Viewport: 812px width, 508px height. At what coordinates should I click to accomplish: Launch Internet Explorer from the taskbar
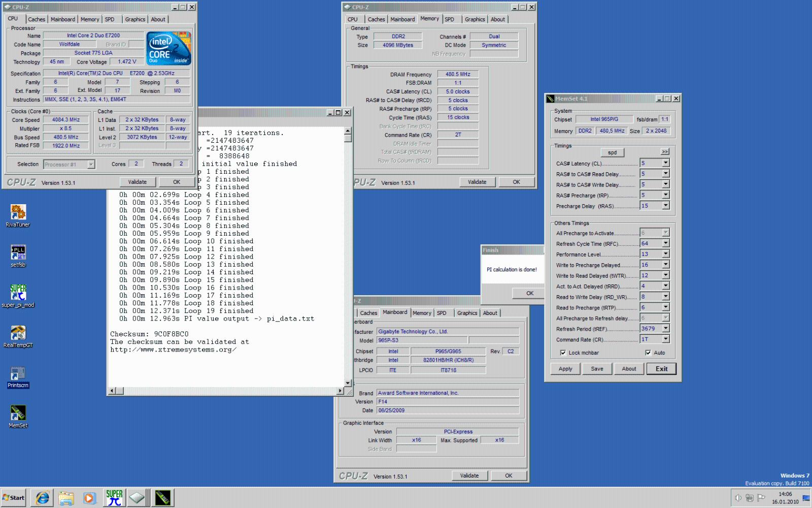43,498
